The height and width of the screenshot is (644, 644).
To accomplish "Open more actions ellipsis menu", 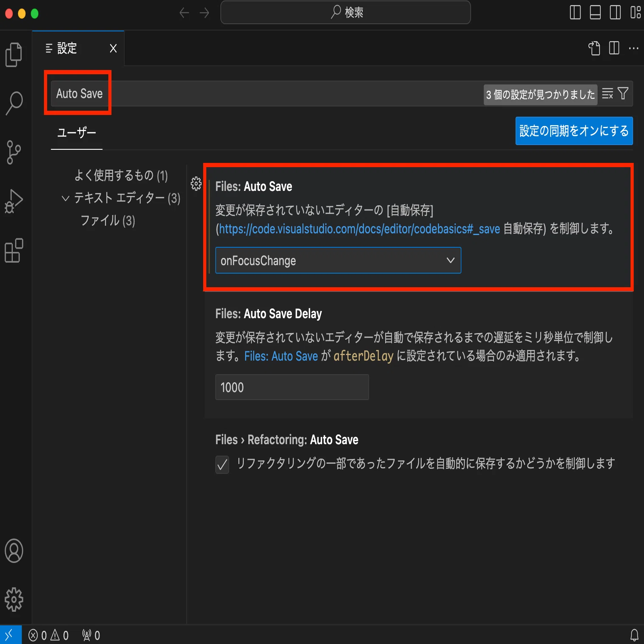I will (x=634, y=48).
